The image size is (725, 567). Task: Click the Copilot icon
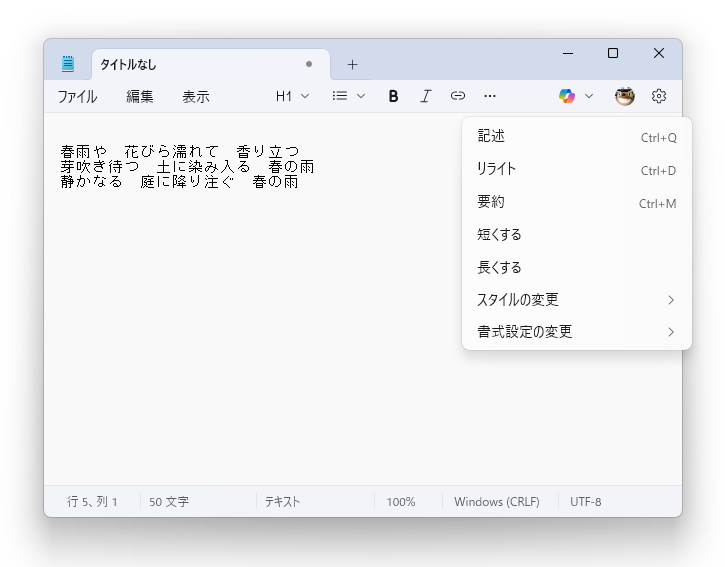567,96
